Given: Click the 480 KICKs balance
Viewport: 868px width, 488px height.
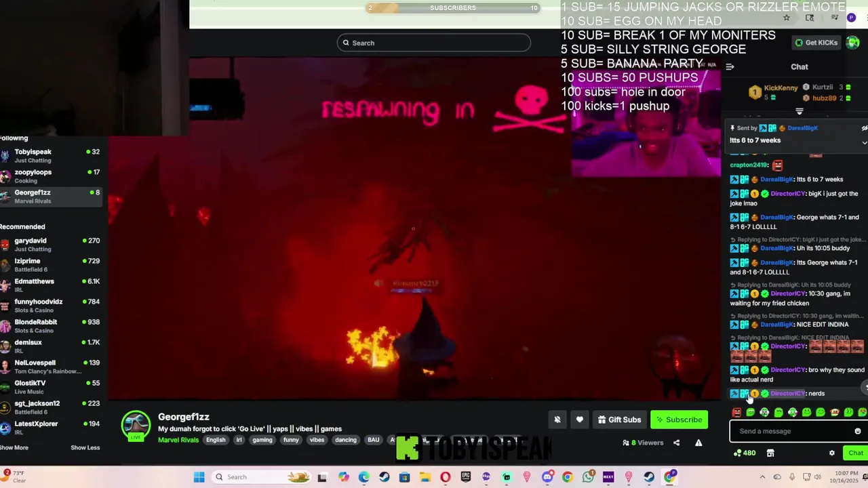Looking at the screenshot, I should [745, 453].
